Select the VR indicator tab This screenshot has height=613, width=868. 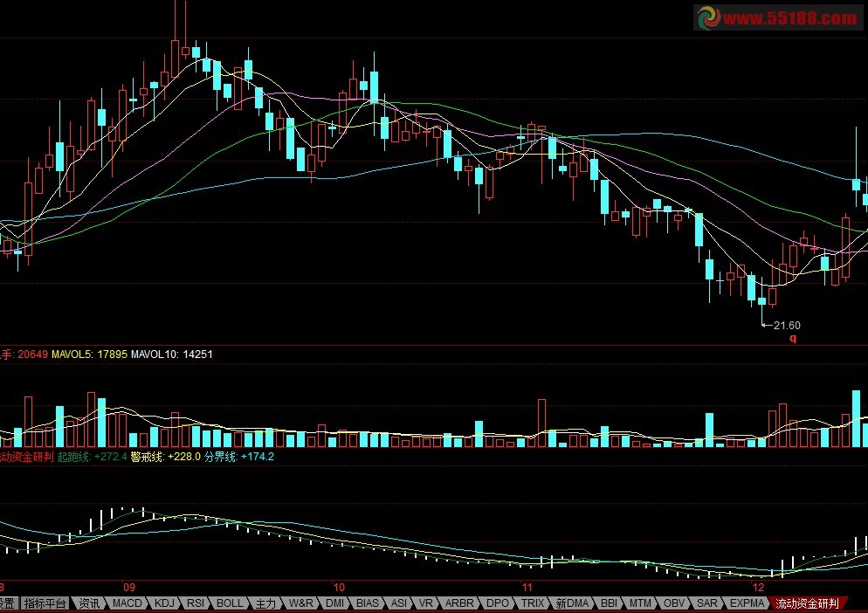(425, 603)
